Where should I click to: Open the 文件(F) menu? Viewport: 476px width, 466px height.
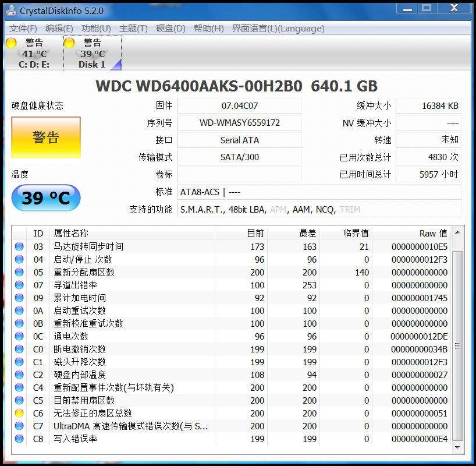click(23, 29)
